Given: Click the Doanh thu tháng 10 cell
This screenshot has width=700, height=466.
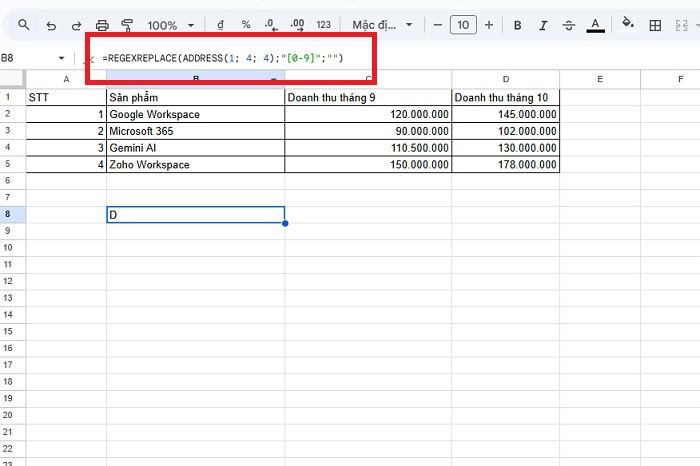Looking at the screenshot, I should 505,97.
